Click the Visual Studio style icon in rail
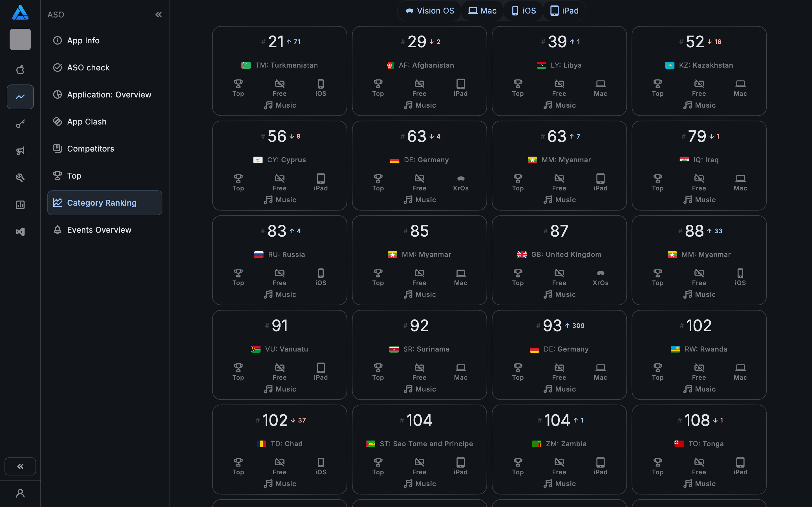 tap(20, 232)
